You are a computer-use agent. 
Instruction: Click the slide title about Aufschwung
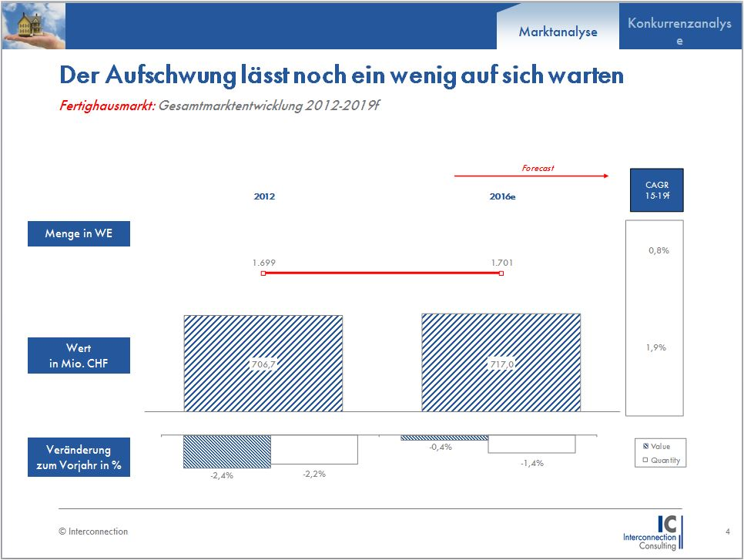point(341,75)
